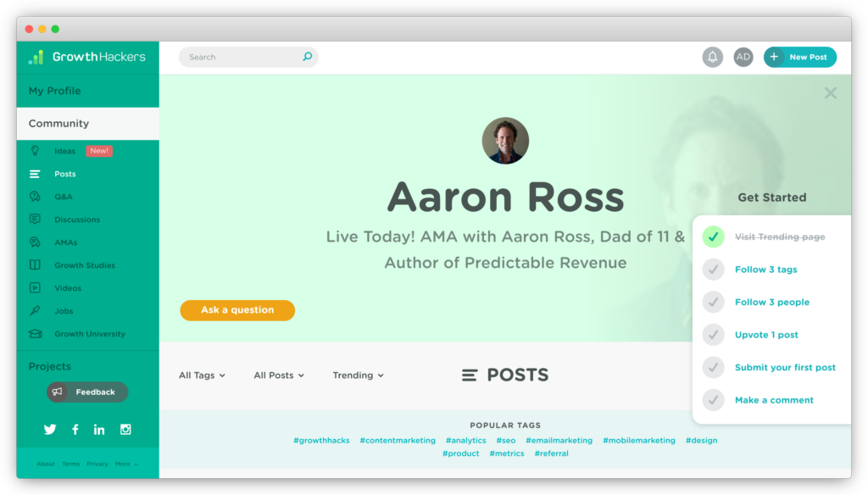Click the notification bell icon
The height and width of the screenshot is (495, 868).
[x=713, y=57]
